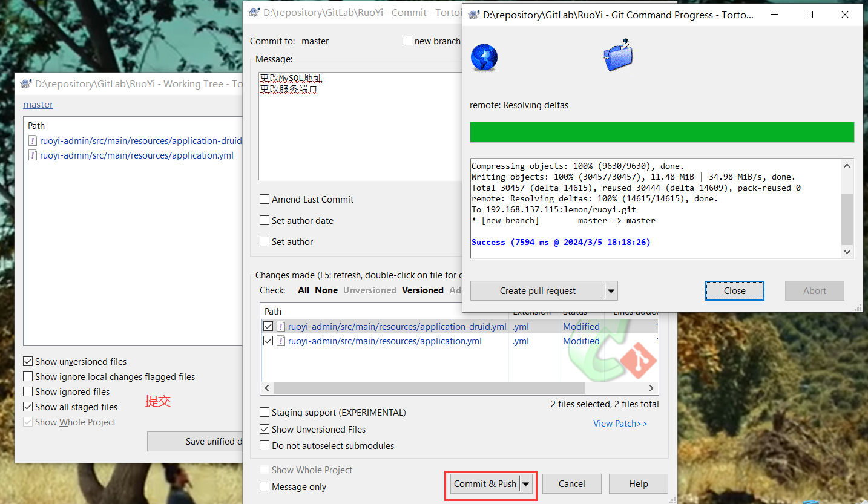Enable Amend Last Commit
Image resolution: width=868 pixels, height=504 pixels.
tap(265, 200)
